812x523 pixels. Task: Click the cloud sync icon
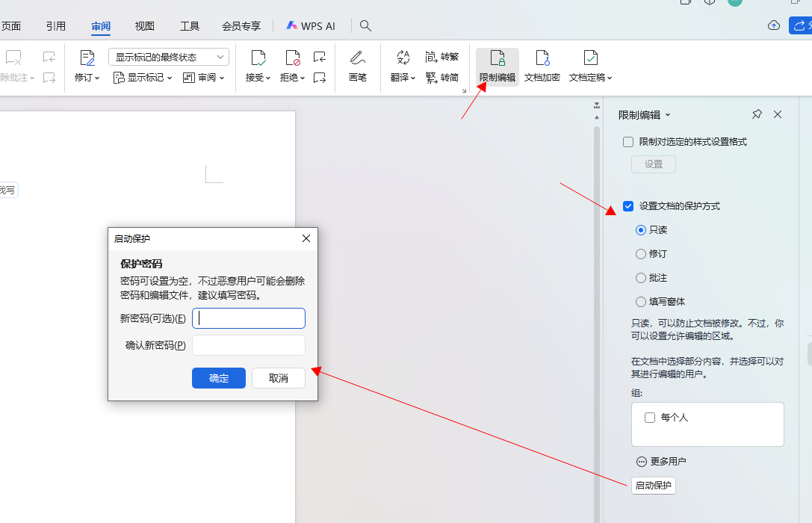[774, 25]
